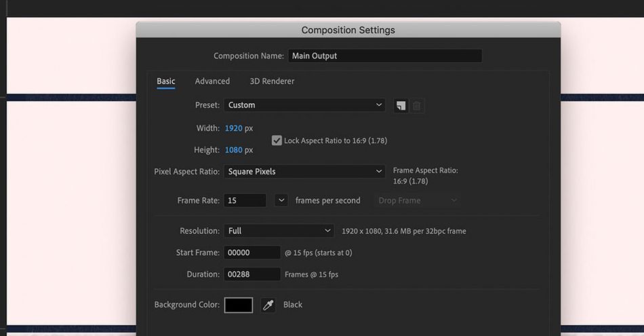The image size is (644, 336).
Task: Click the Duration field 00288
Action: [252, 274]
